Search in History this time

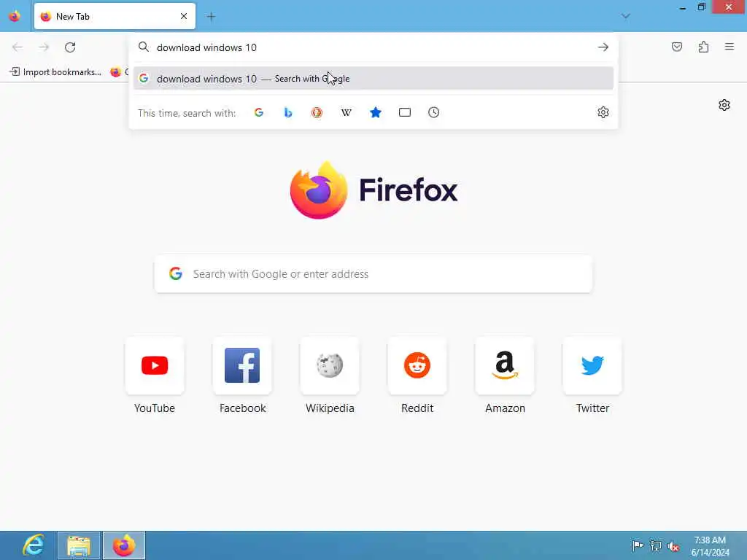coord(433,113)
